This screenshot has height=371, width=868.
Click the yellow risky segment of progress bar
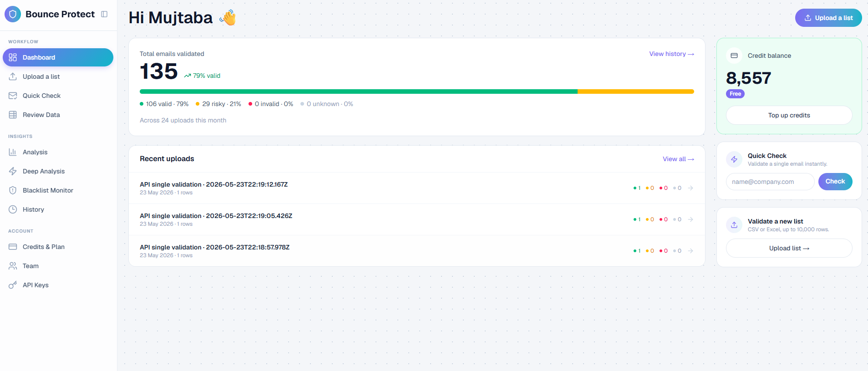click(x=636, y=91)
